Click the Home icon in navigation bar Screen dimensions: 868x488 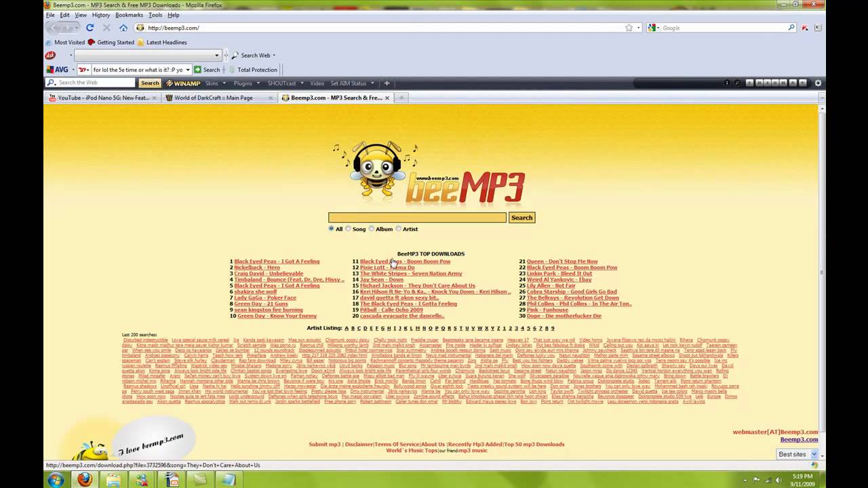[123, 28]
